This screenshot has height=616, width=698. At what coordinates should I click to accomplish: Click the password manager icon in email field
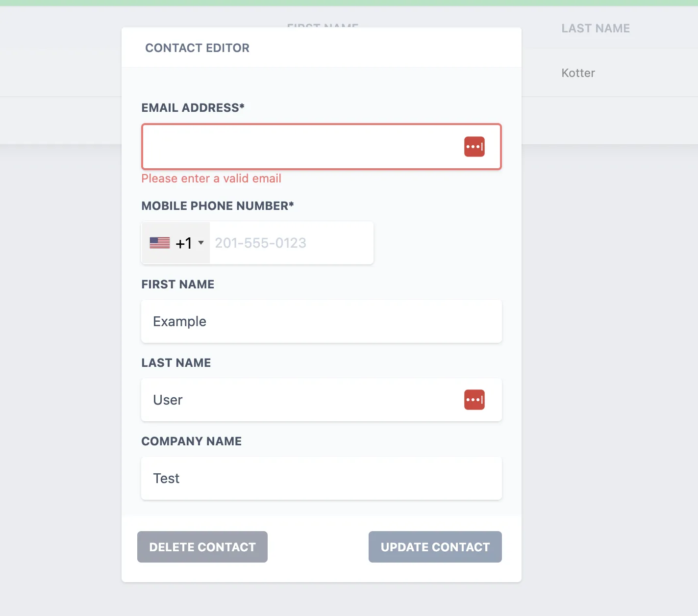click(474, 147)
